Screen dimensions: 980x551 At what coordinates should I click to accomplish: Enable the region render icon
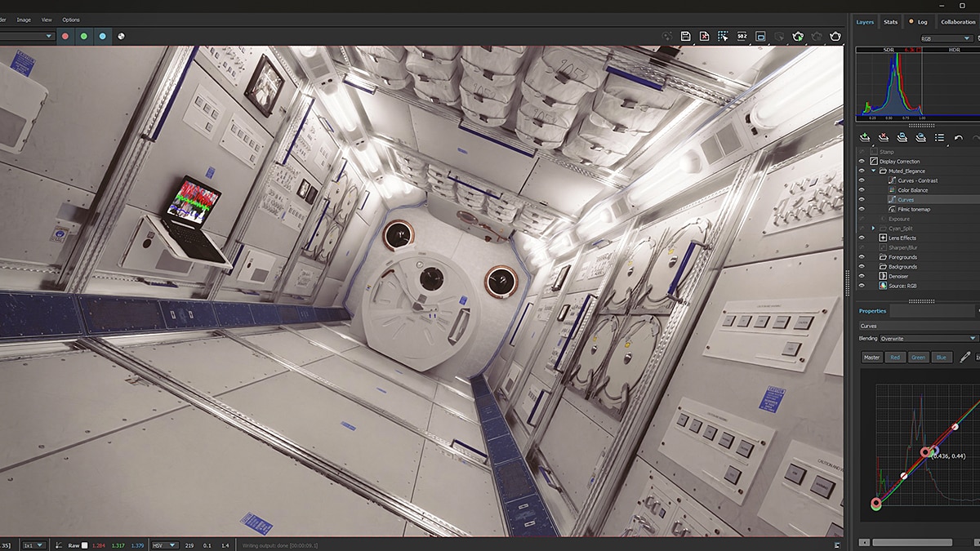click(760, 36)
